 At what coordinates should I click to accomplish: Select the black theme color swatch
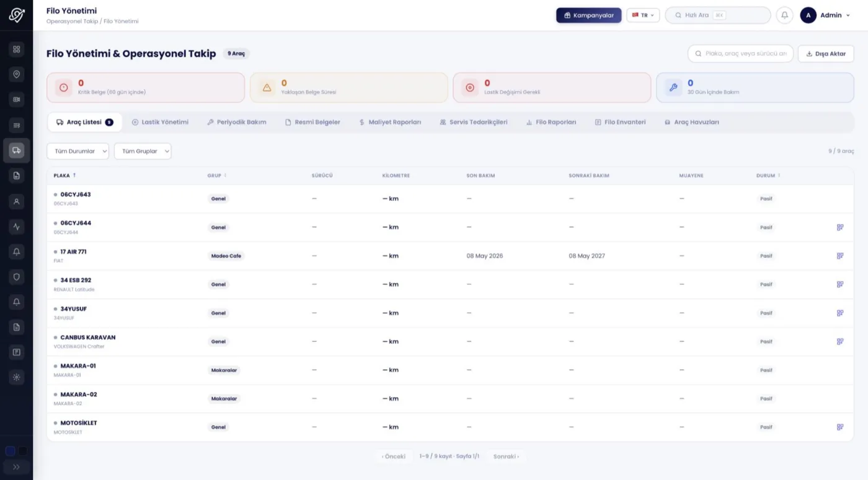pyautogui.click(x=22, y=451)
